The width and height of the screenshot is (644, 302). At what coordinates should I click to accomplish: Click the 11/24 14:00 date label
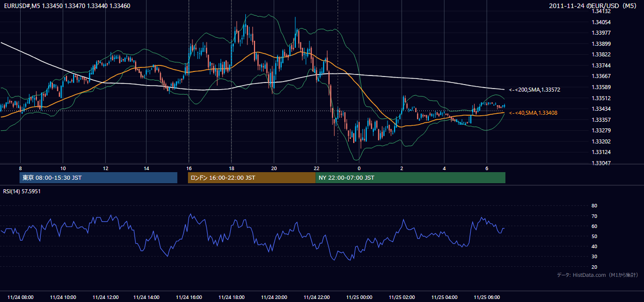[x=147, y=297]
